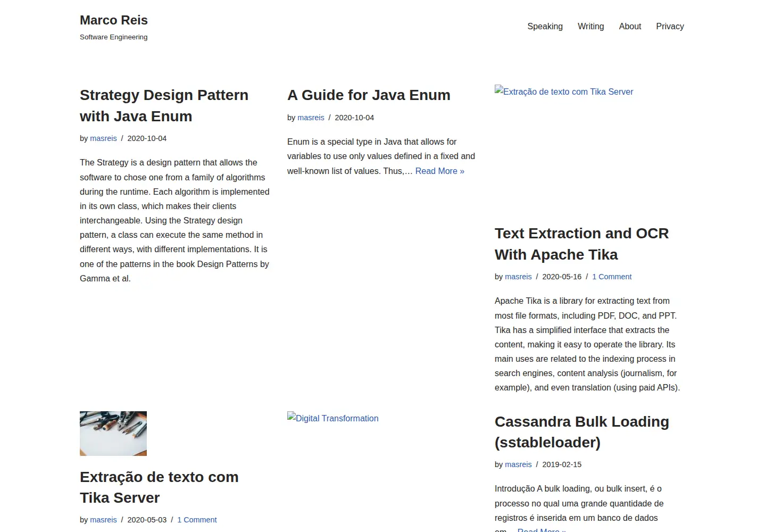Click the tools photo thumbnail

[x=113, y=434]
